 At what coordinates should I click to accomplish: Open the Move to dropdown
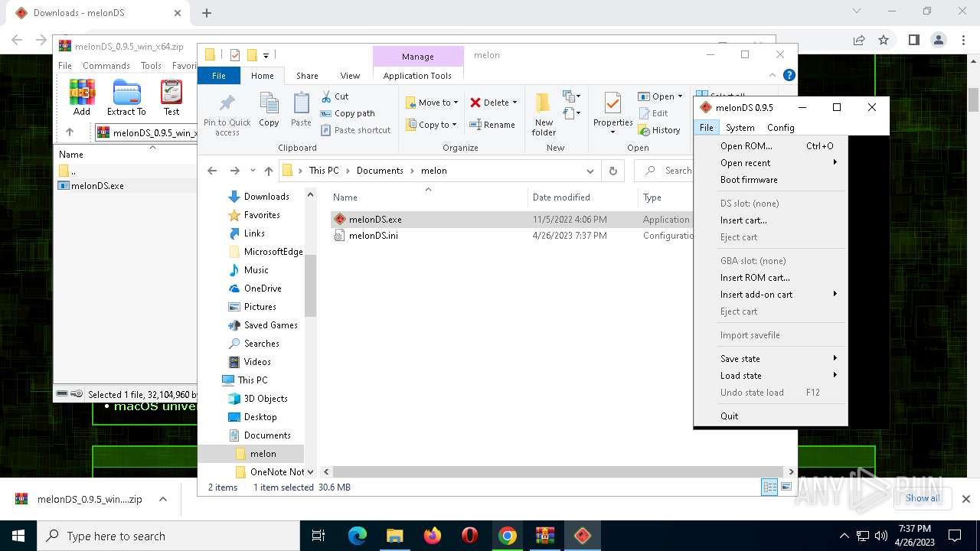click(432, 103)
